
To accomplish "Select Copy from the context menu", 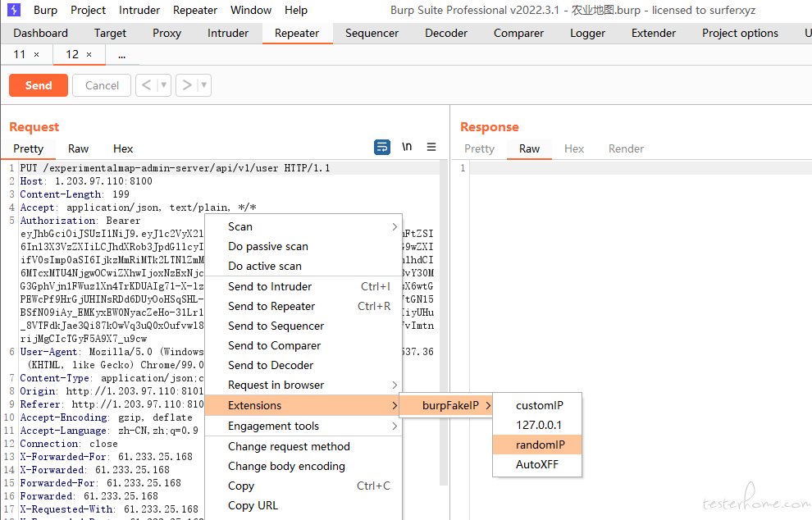I will point(303,486).
